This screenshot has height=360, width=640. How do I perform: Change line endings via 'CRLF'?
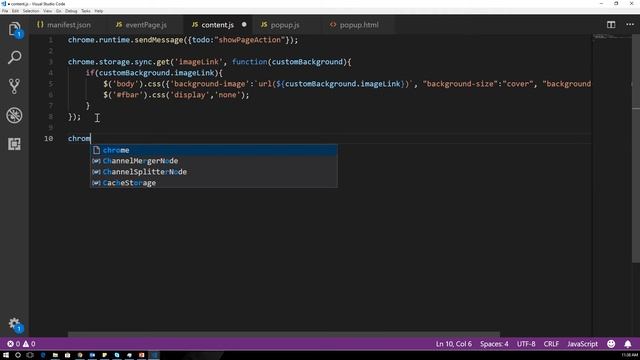551,344
